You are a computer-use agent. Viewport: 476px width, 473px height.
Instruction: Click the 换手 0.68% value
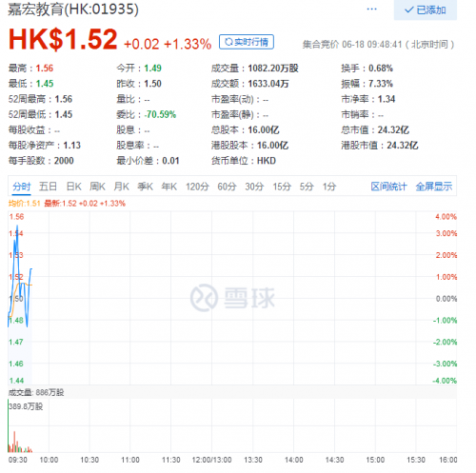pos(381,69)
